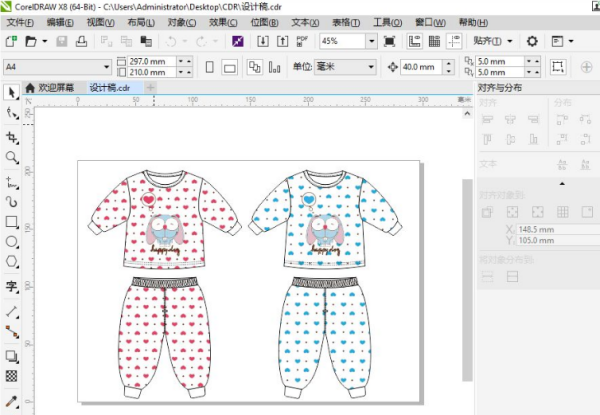Click the Save icon
The height and width of the screenshot is (415, 600).
pyautogui.click(x=62, y=41)
